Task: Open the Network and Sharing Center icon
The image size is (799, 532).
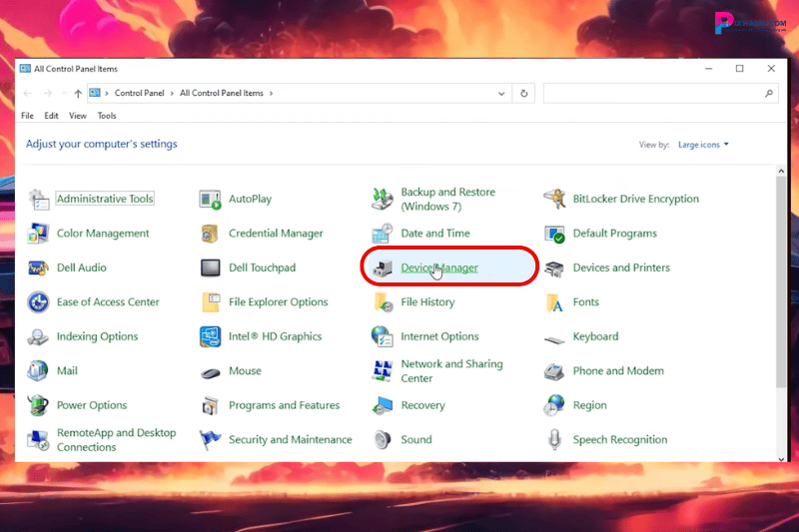Action: coord(383,371)
